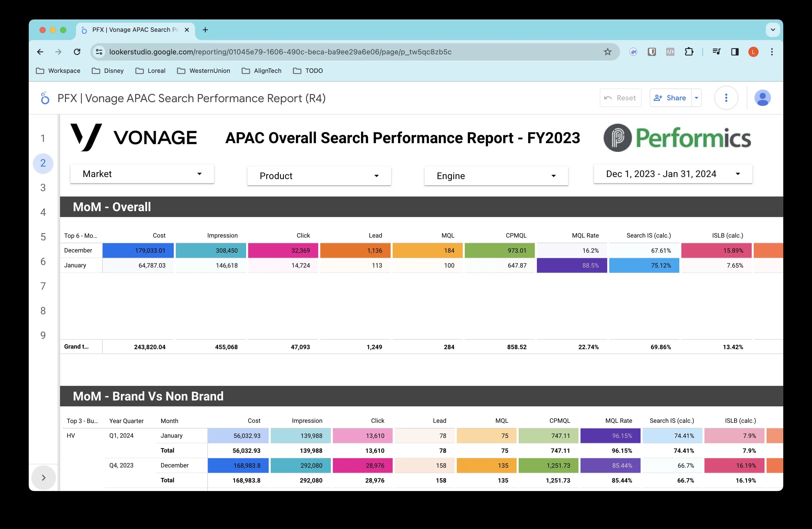Open the WesternUnion bookmarks folder

point(204,71)
